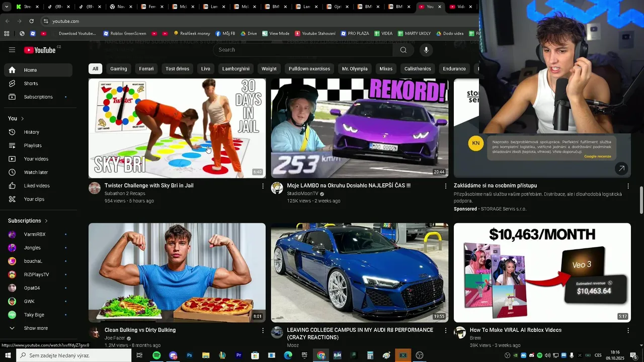This screenshot has width=644, height=362.
Task: Open PRO PLAZA bookmark
Action: (x=355, y=34)
